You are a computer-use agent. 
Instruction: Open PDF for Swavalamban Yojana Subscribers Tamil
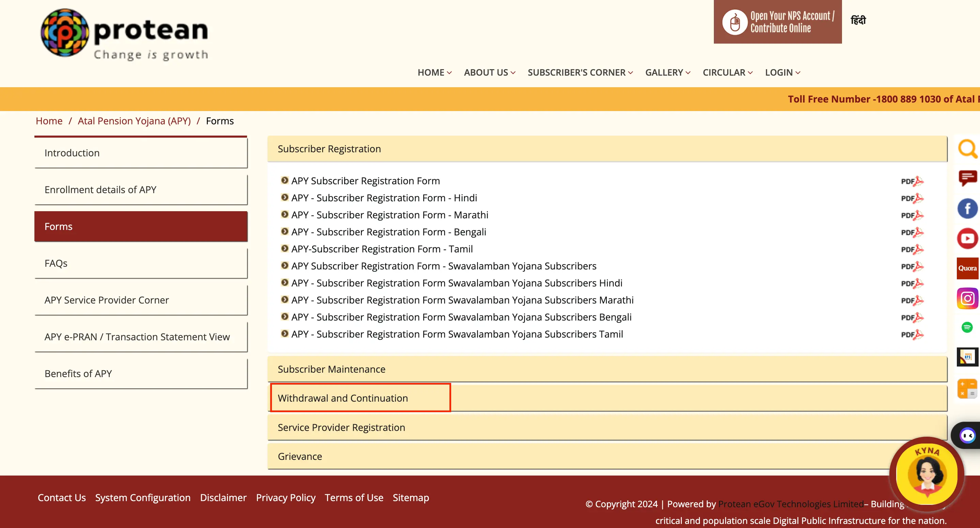[x=912, y=335]
